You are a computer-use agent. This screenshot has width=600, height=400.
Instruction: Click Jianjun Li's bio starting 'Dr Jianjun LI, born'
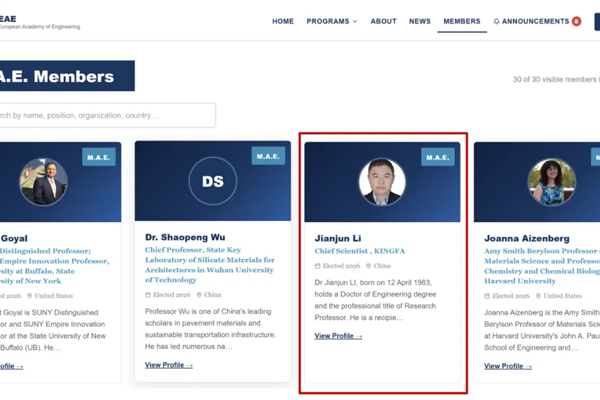[x=375, y=300]
